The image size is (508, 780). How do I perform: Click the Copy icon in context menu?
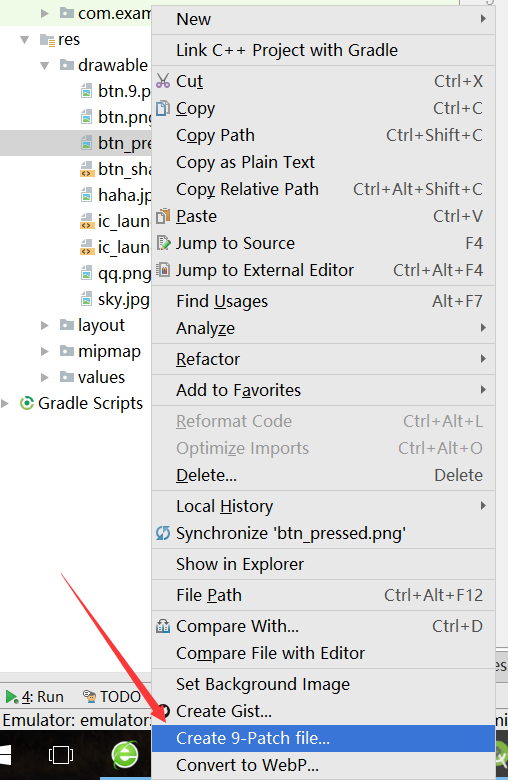click(x=163, y=108)
